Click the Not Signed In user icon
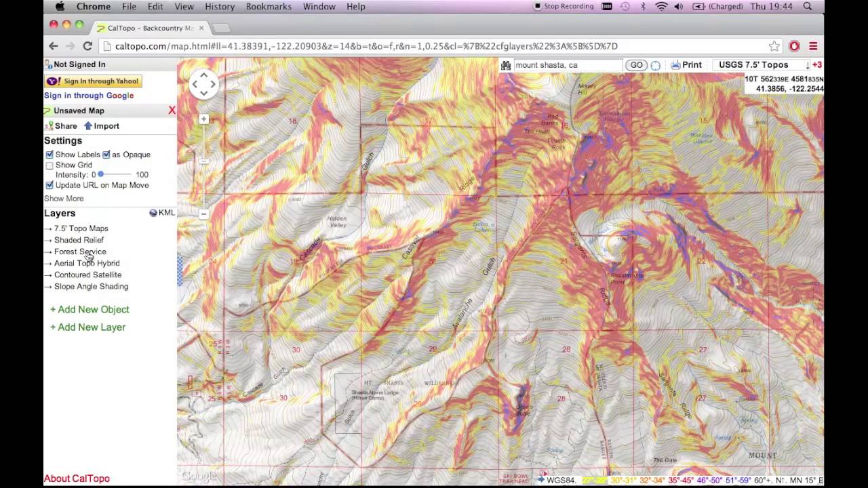The width and height of the screenshot is (868, 488). (x=48, y=64)
